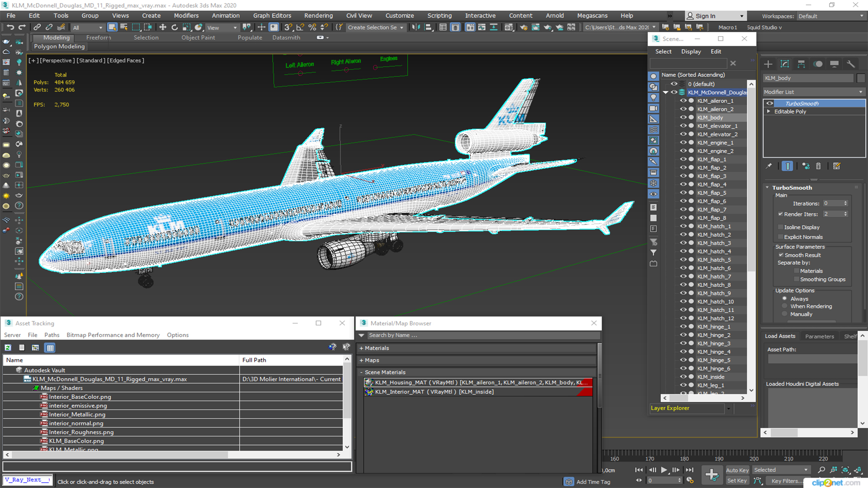The height and width of the screenshot is (488, 868).
Task: Jump to the end frame
Action: (689, 470)
